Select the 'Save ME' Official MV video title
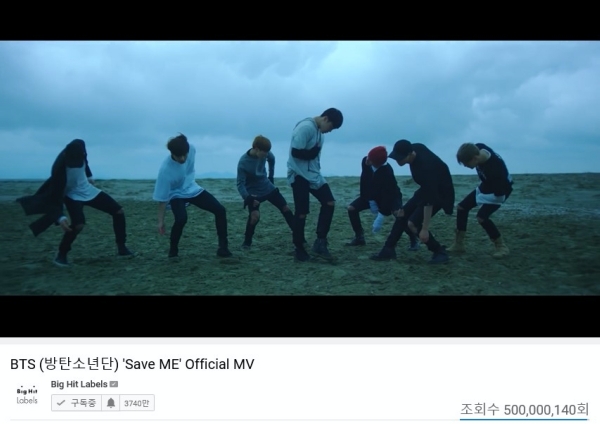 [132, 364]
